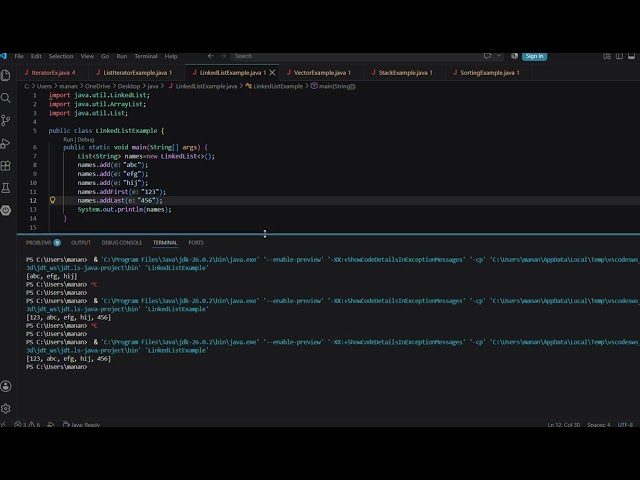Open the Terminal menu
The image size is (640, 480).
pos(146,56)
